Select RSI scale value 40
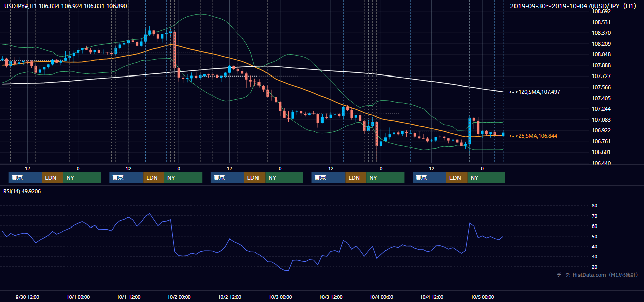The height and width of the screenshot is (302, 644). pyautogui.click(x=594, y=246)
